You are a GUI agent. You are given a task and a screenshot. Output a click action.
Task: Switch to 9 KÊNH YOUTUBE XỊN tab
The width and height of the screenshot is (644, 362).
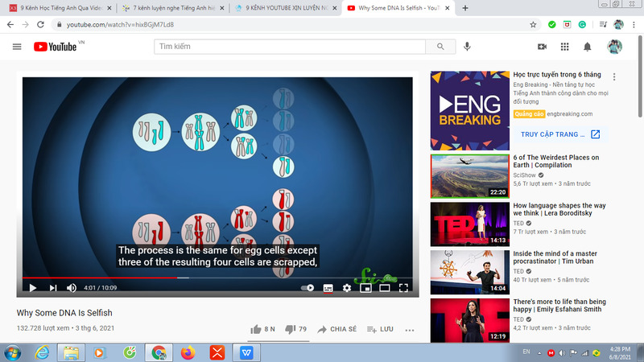(x=287, y=8)
